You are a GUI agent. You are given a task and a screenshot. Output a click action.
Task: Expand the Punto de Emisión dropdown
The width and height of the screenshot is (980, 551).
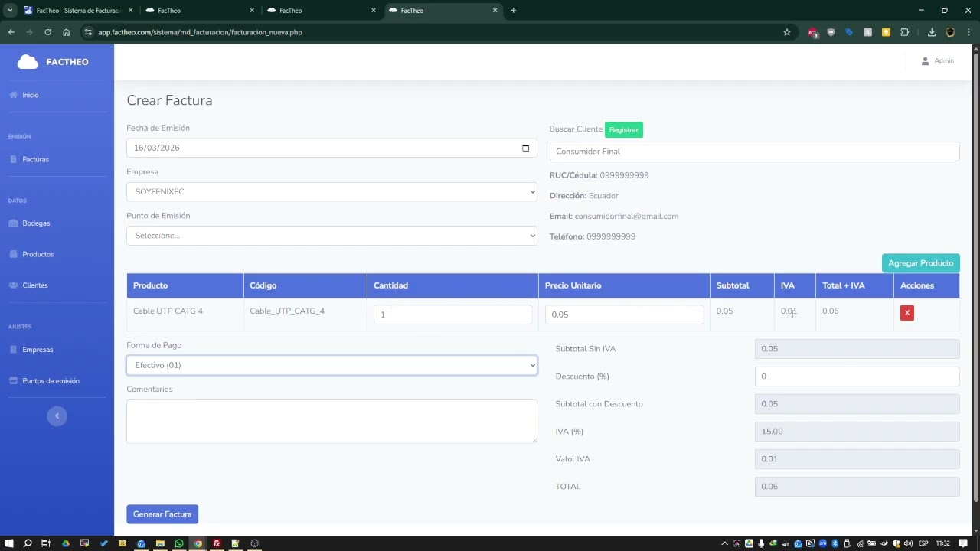coord(332,236)
